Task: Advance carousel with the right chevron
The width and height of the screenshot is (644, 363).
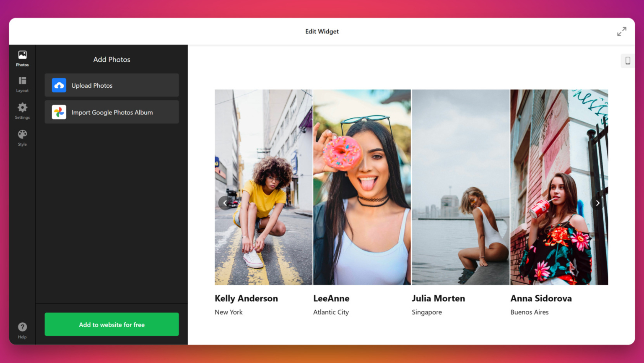Action: 597,203
